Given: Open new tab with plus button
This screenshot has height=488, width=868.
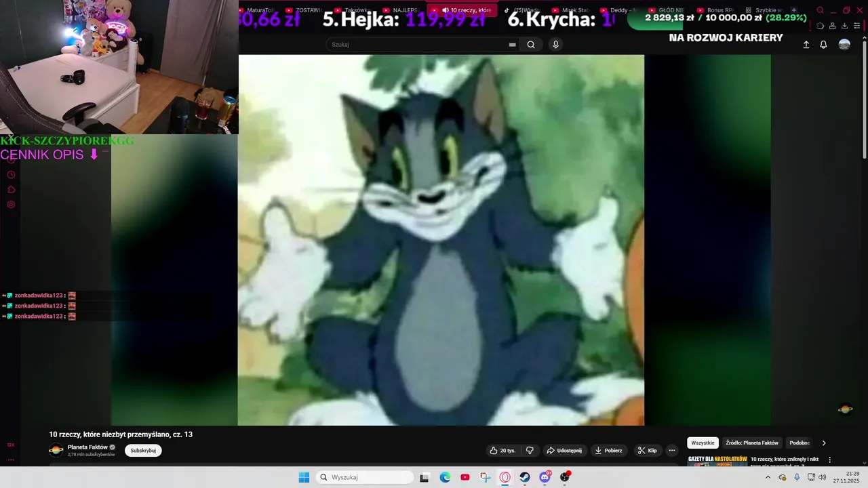Looking at the screenshot, I should [794, 10].
